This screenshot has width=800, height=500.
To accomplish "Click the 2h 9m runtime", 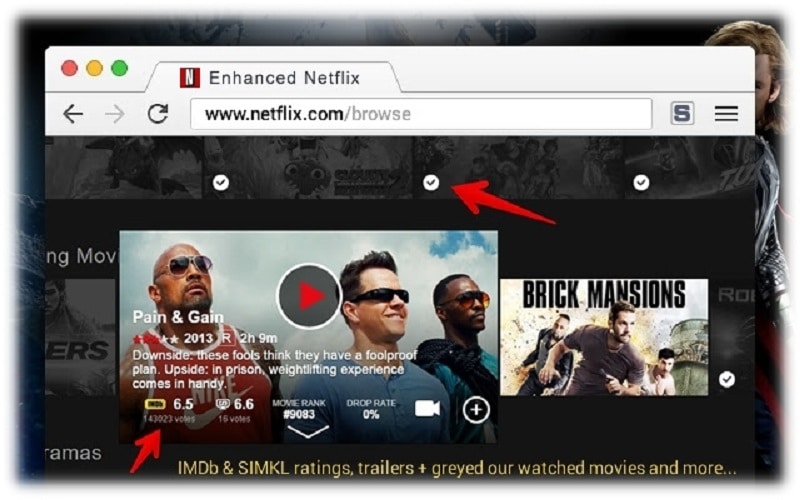I will click(258, 338).
